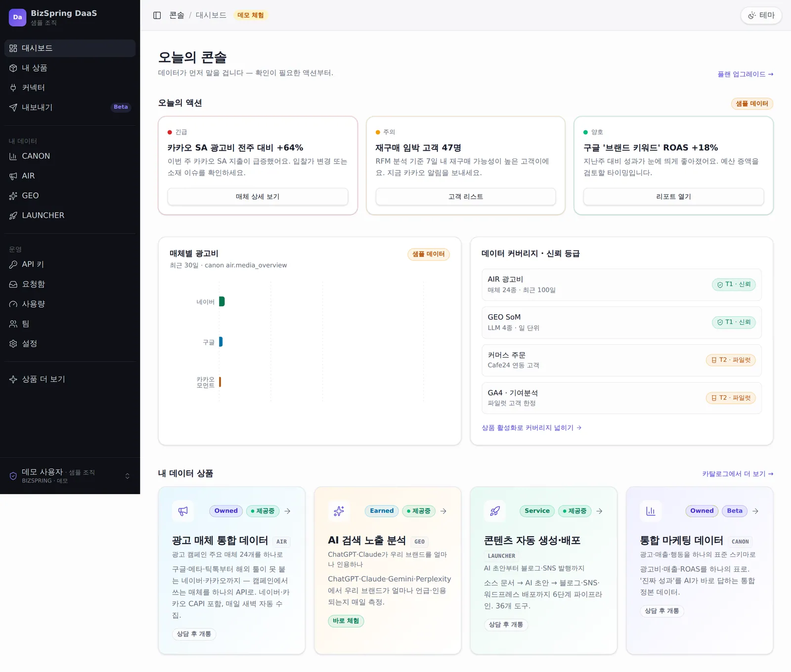Click the red 긴급 status dot

(170, 132)
